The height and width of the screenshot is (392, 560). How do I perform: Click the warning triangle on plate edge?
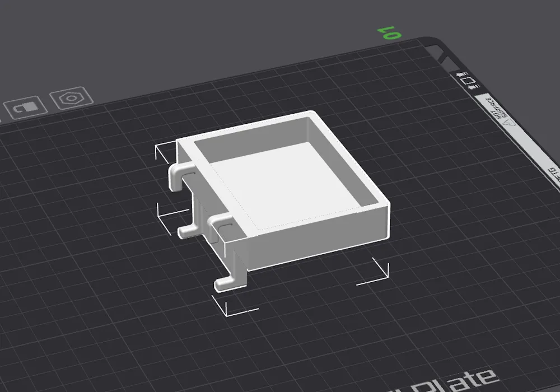click(x=510, y=123)
